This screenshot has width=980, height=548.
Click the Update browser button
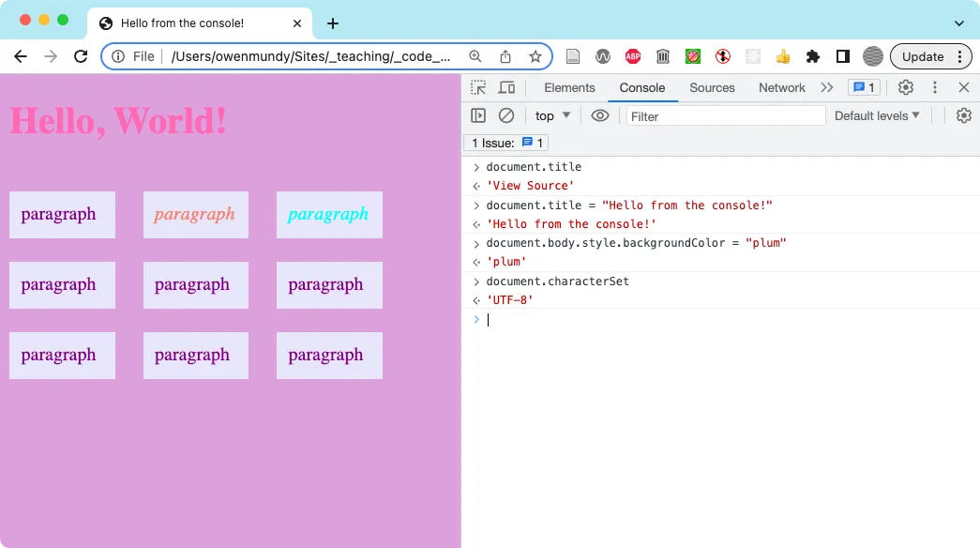click(924, 56)
